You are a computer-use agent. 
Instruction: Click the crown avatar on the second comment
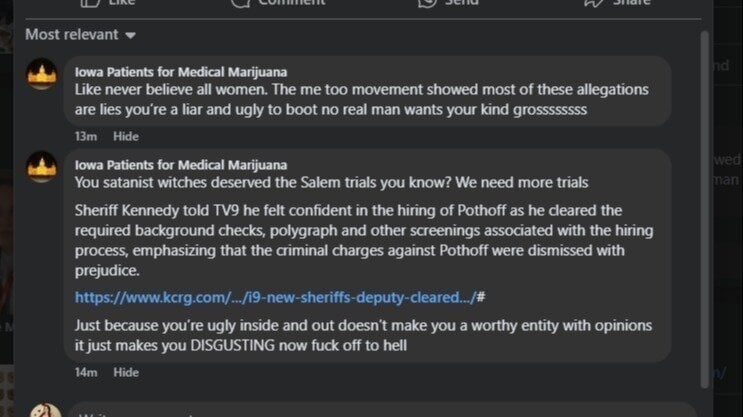41,167
